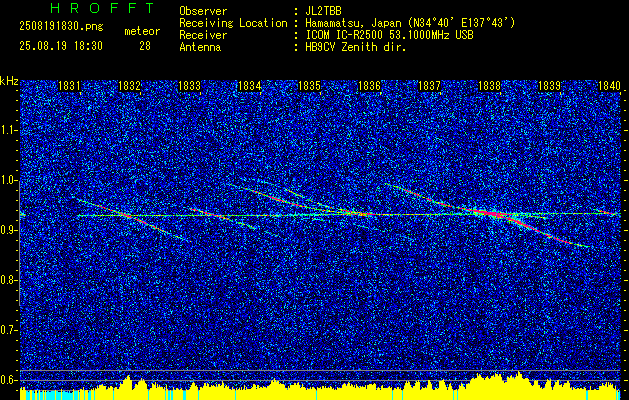Click the 1.1 kHz axis label
The image size is (629, 400).
[9, 130]
